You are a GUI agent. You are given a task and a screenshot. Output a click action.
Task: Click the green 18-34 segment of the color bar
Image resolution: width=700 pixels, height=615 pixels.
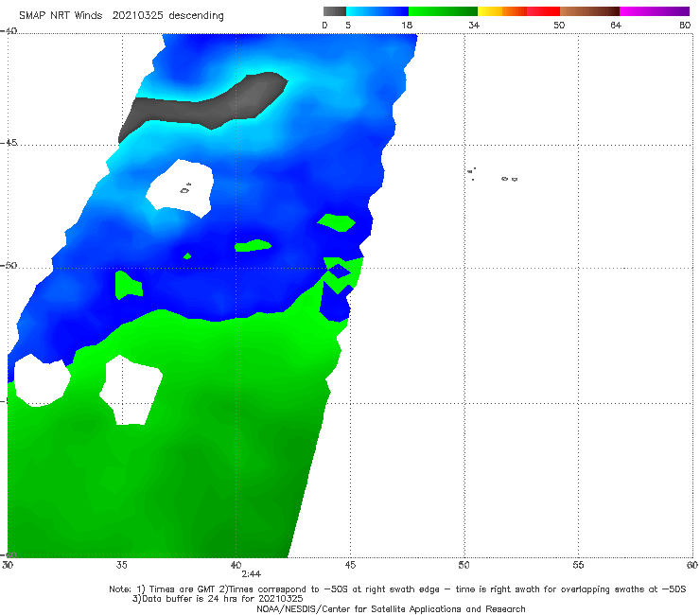click(x=443, y=11)
